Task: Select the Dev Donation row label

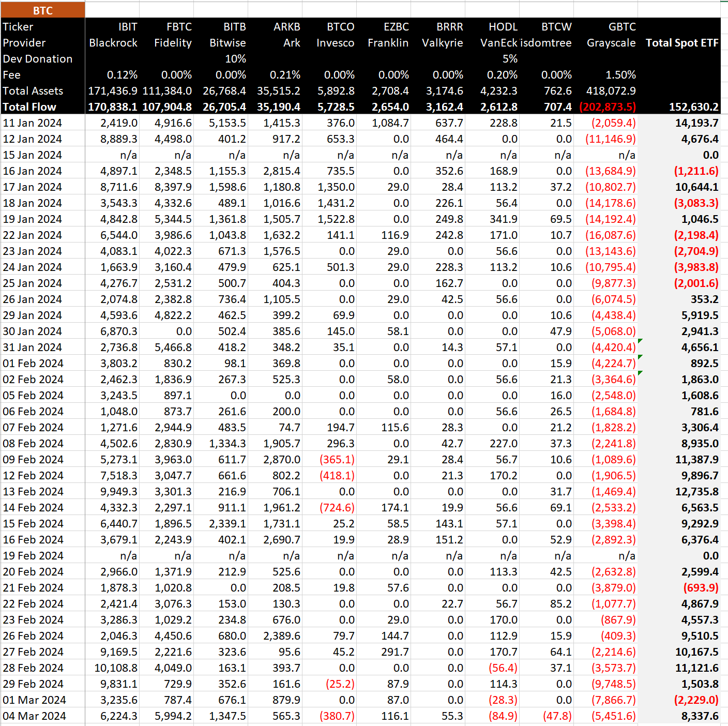Action: 37,58
